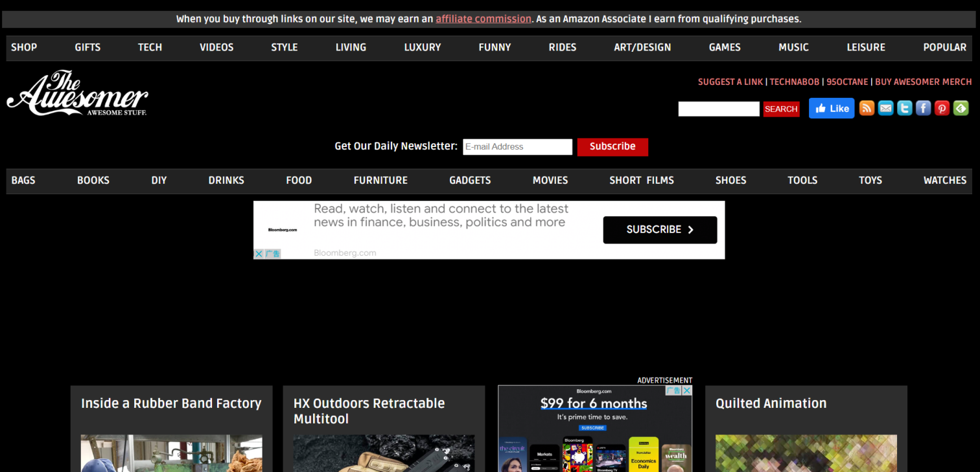Close the Bloomberg banner ad X icon
980x472 pixels.
point(259,254)
